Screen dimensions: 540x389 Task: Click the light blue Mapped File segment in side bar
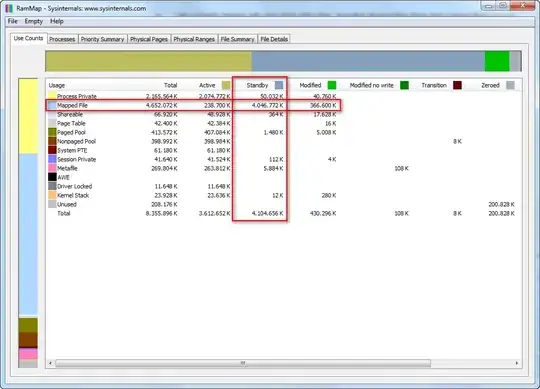click(28, 234)
